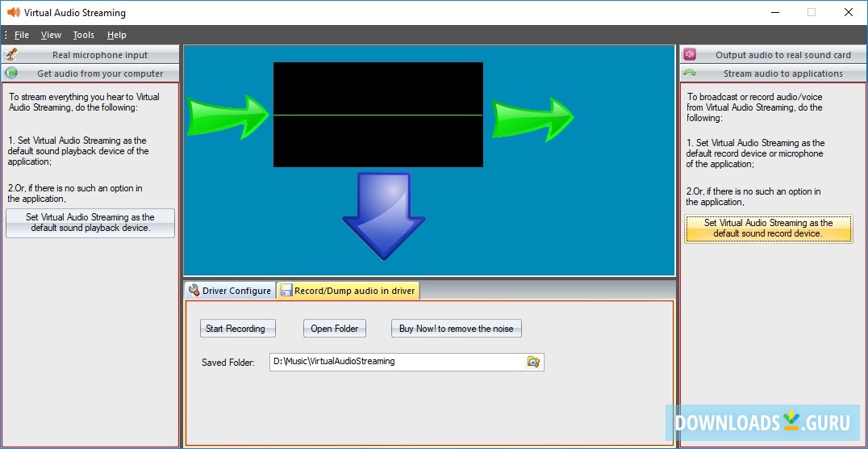Open the Help menu
The image size is (868, 449).
[x=117, y=35]
